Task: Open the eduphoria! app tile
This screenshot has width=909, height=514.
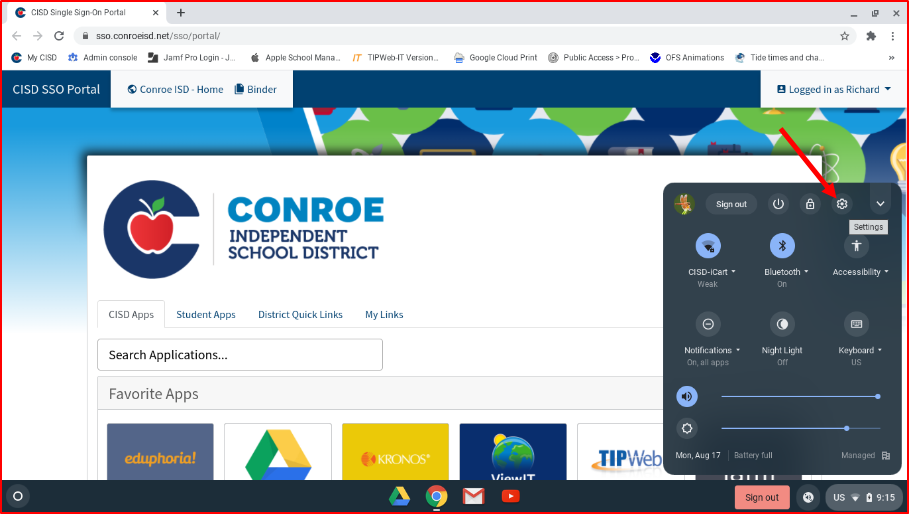Action: point(160,457)
